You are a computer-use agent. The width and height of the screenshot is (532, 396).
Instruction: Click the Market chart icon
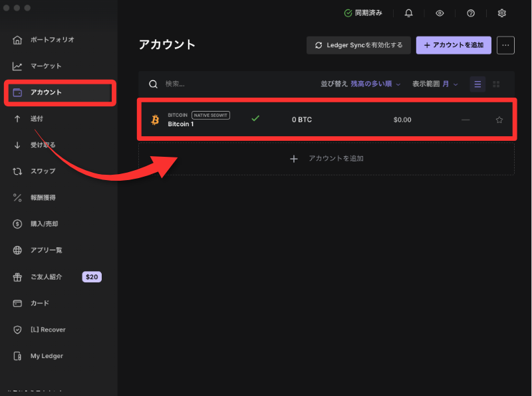17,66
